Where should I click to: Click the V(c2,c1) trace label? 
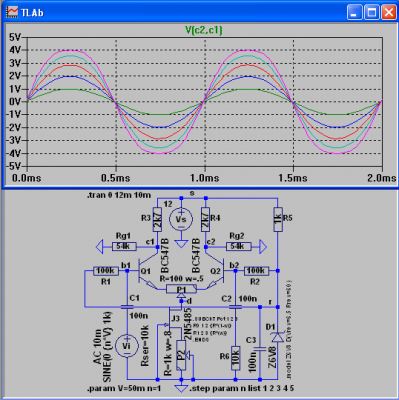click(204, 30)
